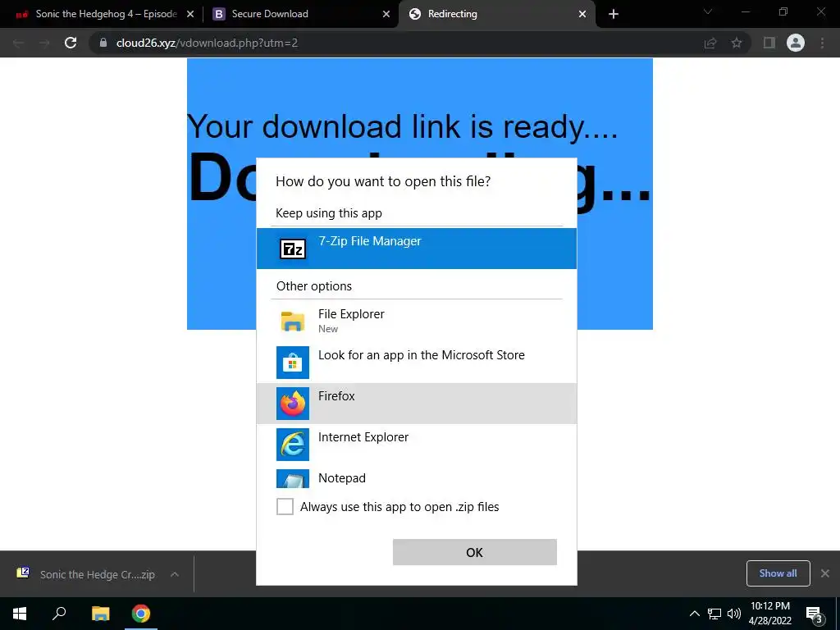Pick the Microsoft Store bag icon
This screenshot has width=840, height=630.
pyautogui.click(x=293, y=363)
